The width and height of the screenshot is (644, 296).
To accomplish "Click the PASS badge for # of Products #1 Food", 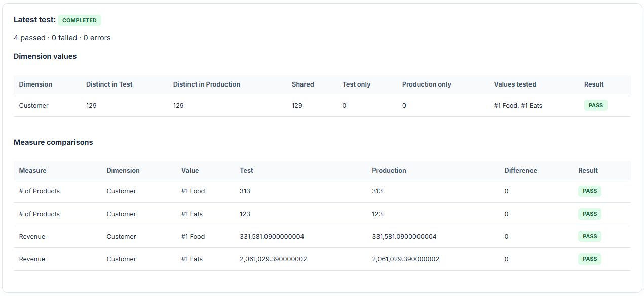I will [x=590, y=191].
